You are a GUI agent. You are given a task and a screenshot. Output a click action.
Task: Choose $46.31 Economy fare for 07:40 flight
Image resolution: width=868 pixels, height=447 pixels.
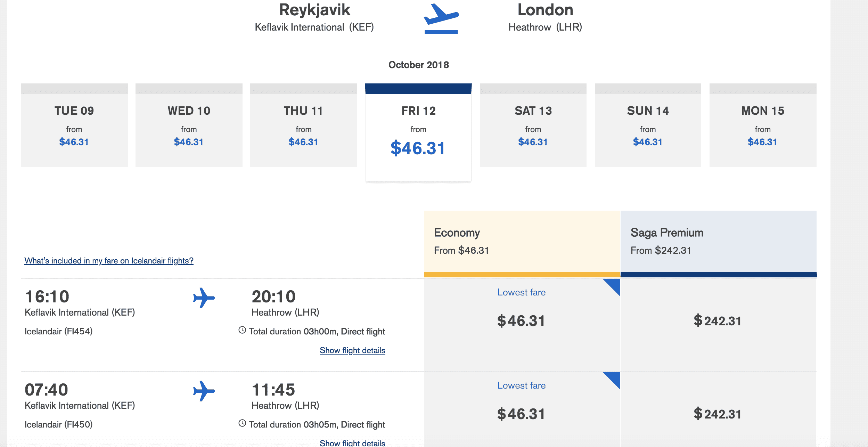521,414
